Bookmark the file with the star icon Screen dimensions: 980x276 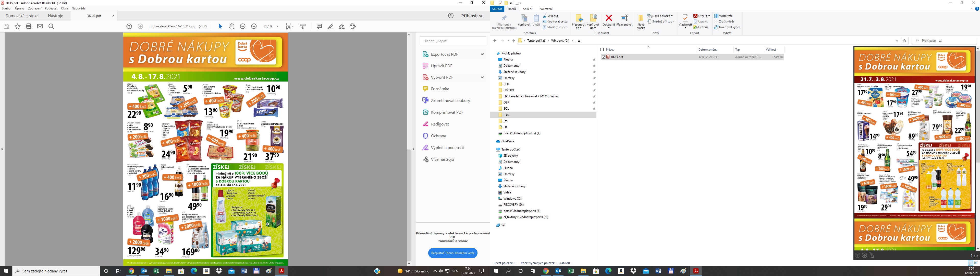(x=18, y=26)
